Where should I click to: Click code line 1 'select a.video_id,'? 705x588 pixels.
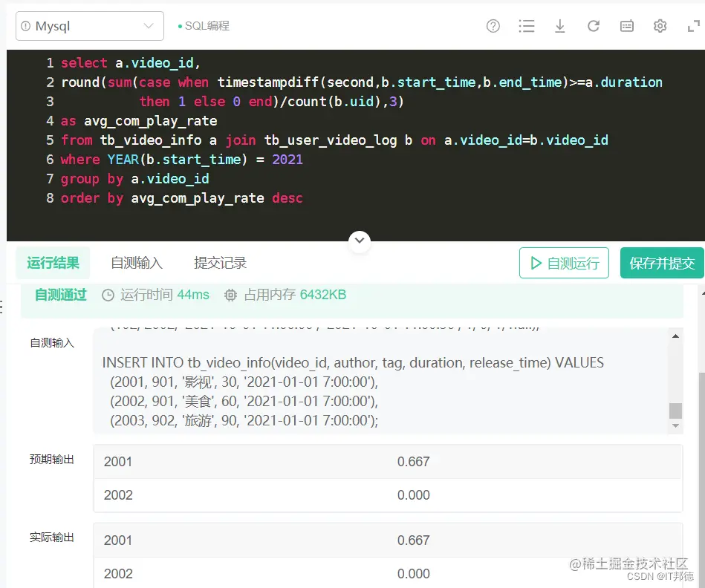pos(131,63)
